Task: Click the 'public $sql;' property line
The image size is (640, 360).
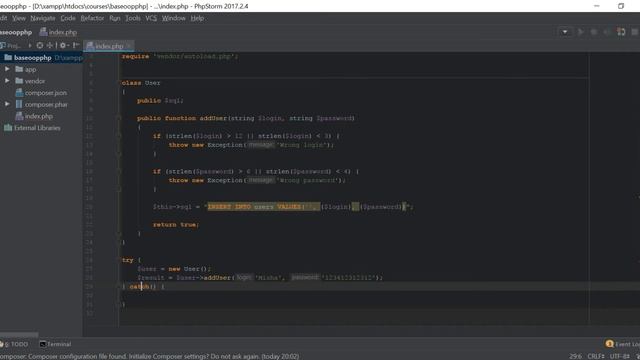Action: (160, 100)
